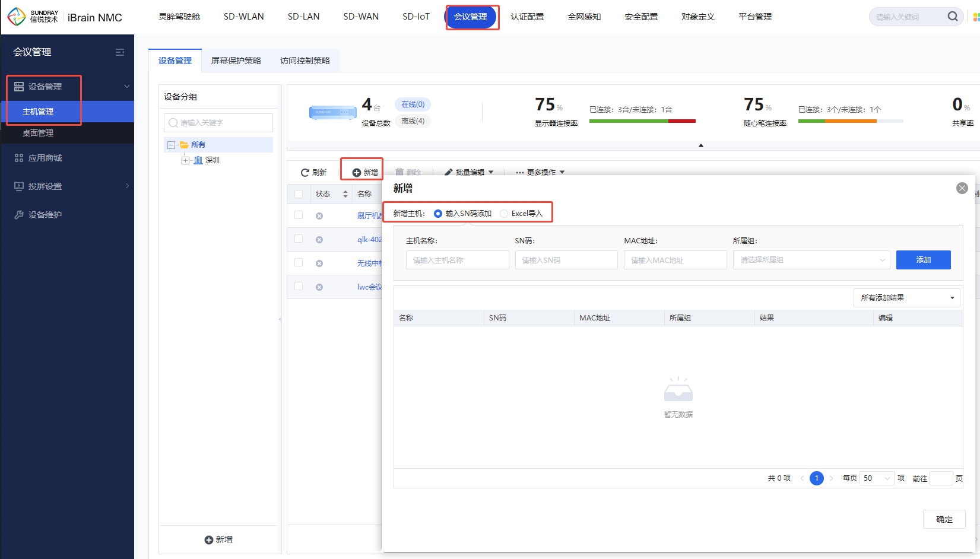Click the 确定 button in dialog
This screenshot has width=980, height=559.
944,519
